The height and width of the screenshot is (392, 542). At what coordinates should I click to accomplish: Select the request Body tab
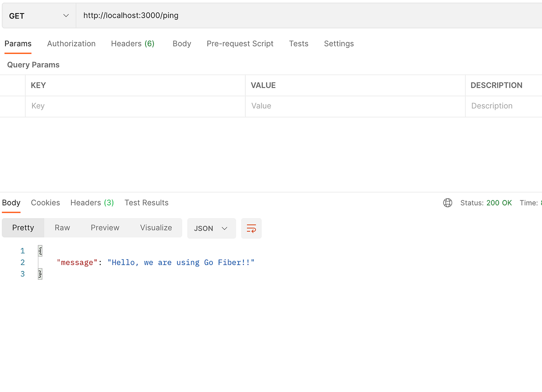coord(182,43)
